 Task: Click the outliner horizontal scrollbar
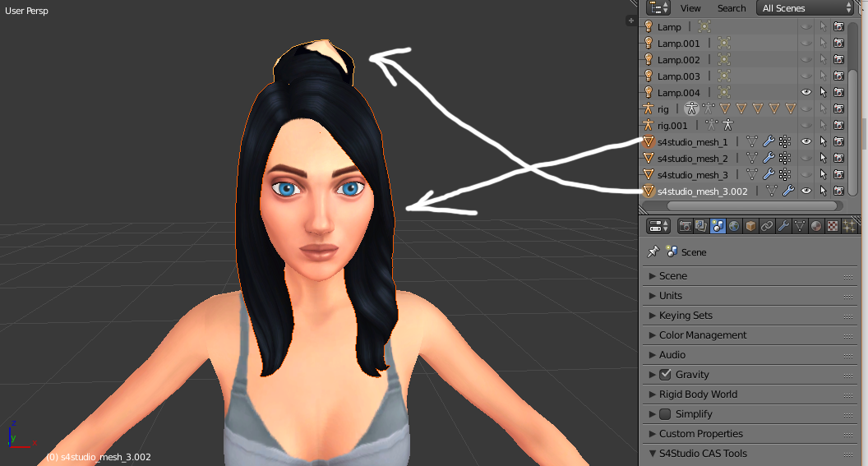click(752, 206)
